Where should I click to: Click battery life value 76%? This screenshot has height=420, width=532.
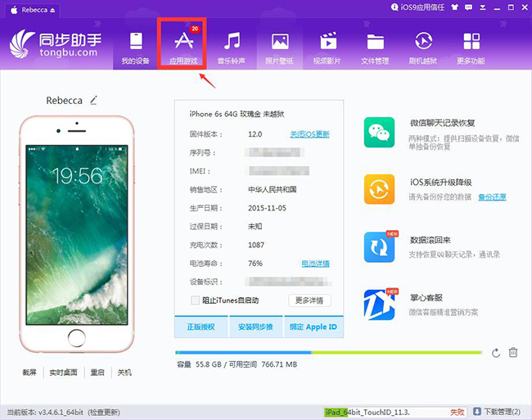coord(255,264)
